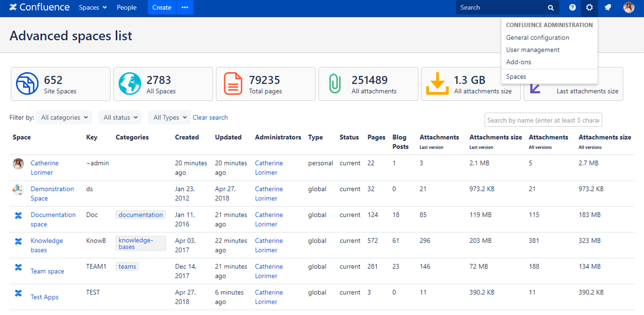Image resolution: width=644 pixels, height=315 pixels.
Task: Click the Team space icon
Action: point(18,267)
